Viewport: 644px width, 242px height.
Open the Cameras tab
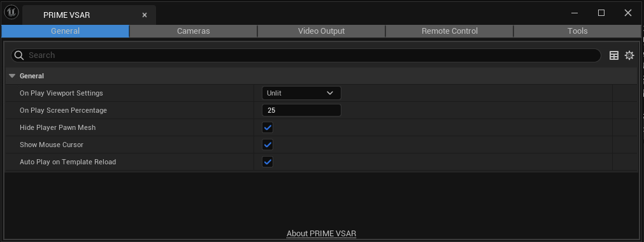[194, 31]
